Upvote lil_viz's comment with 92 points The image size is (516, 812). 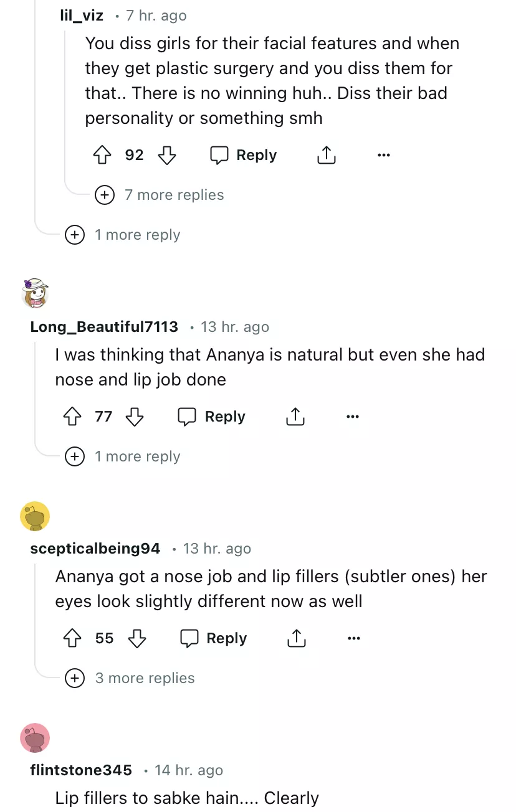coord(102,156)
